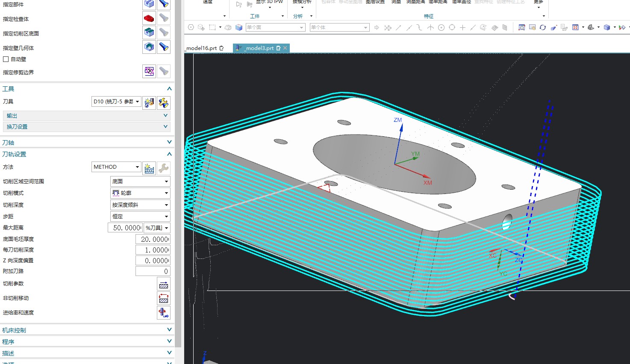Screen dimensions: 630x364
Task: Click the 指定部件 select geometry icon
Action: [x=149, y=4]
